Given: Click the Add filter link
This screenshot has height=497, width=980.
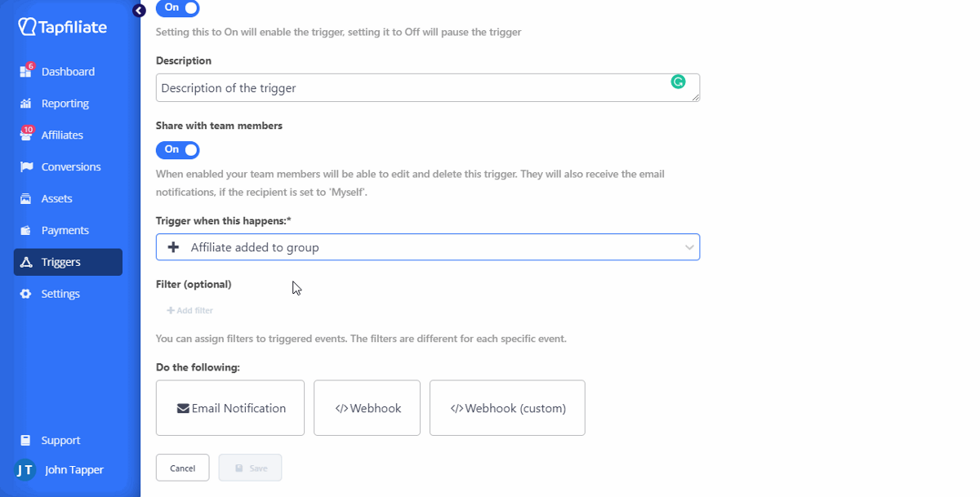Looking at the screenshot, I should click(x=190, y=311).
